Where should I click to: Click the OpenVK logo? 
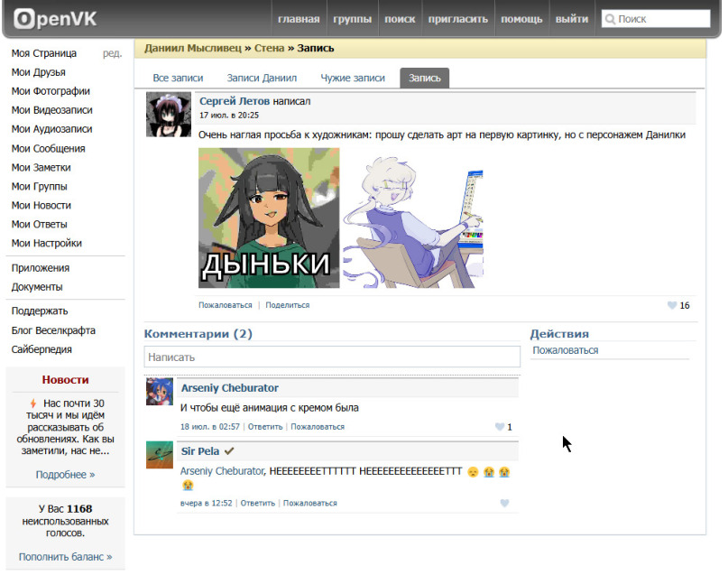[x=55, y=19]
